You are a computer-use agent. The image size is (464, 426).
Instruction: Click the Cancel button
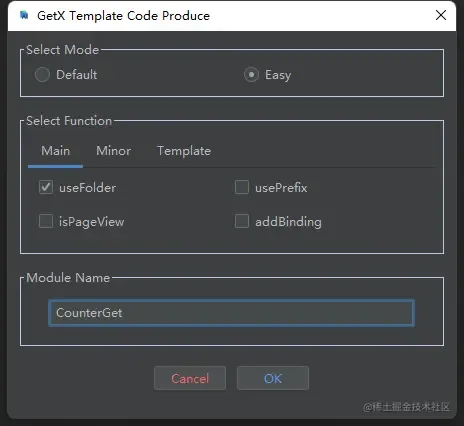click(x=190, y=378)
